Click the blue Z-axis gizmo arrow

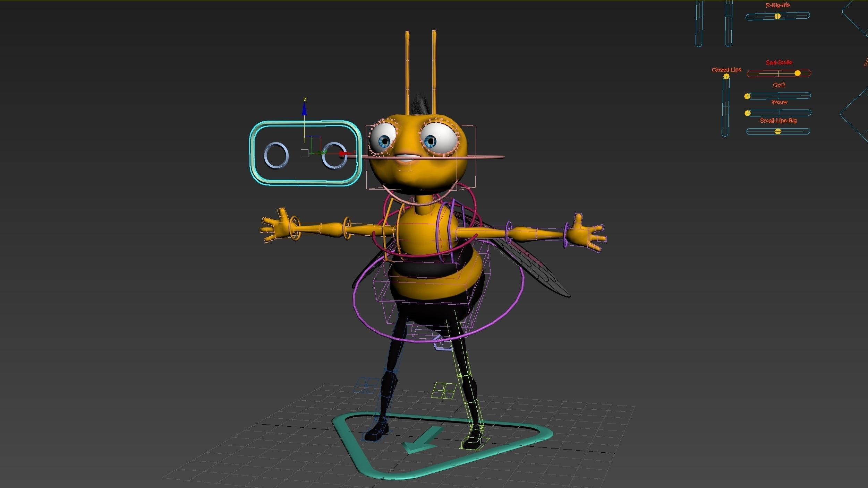coord(304,109)
